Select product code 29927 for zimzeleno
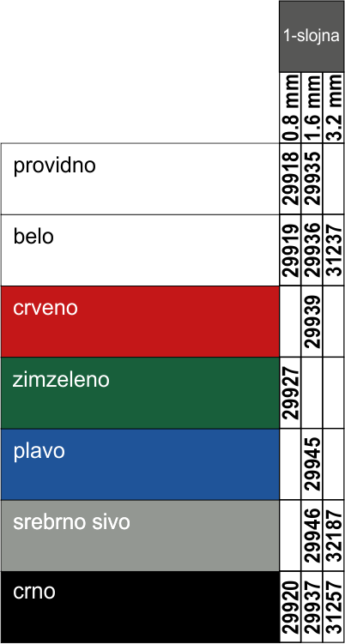The width and height of the screenshot is (345, 644). pos(290,393)
